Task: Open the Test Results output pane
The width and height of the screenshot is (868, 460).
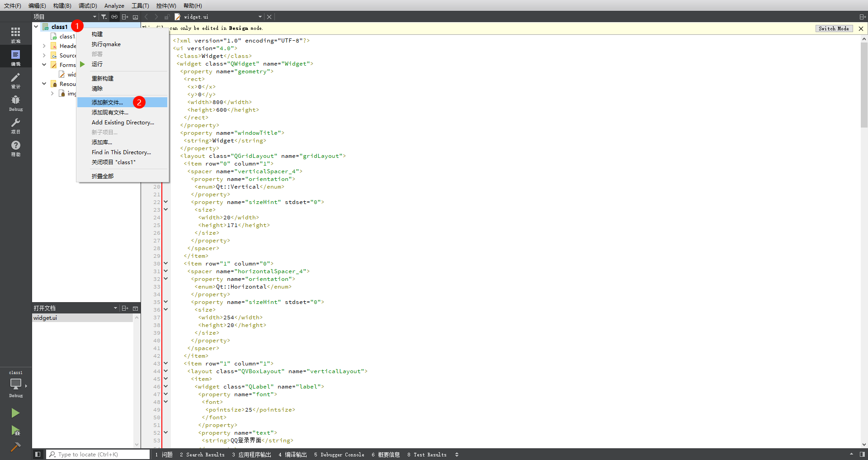Action: [427, 455]
